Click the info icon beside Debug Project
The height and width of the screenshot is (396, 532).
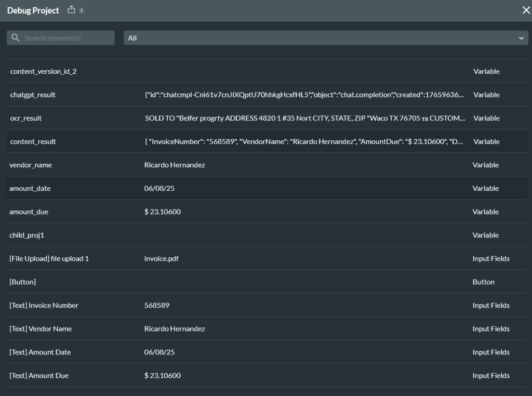pos(81,10)
